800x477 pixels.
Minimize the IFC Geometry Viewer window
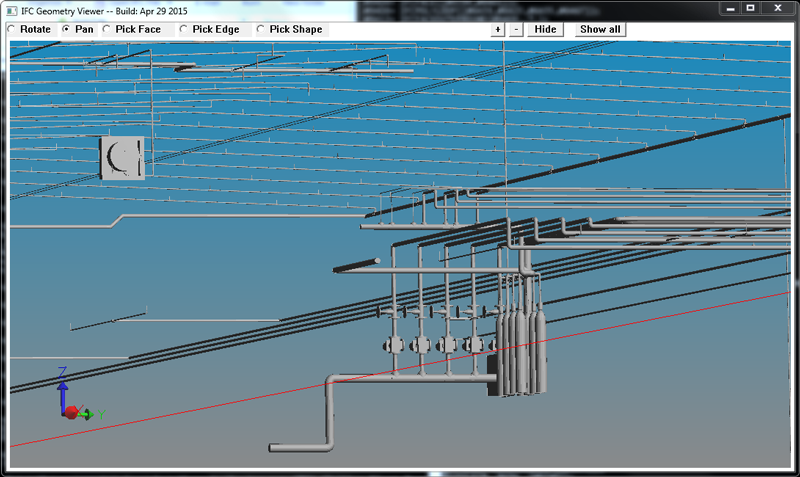[731, 8]
